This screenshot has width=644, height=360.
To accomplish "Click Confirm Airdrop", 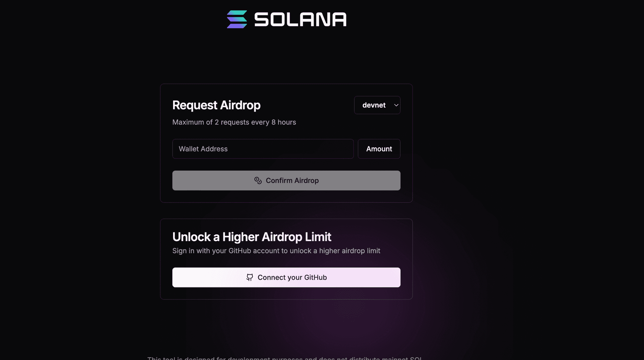I will coord(286,180).
